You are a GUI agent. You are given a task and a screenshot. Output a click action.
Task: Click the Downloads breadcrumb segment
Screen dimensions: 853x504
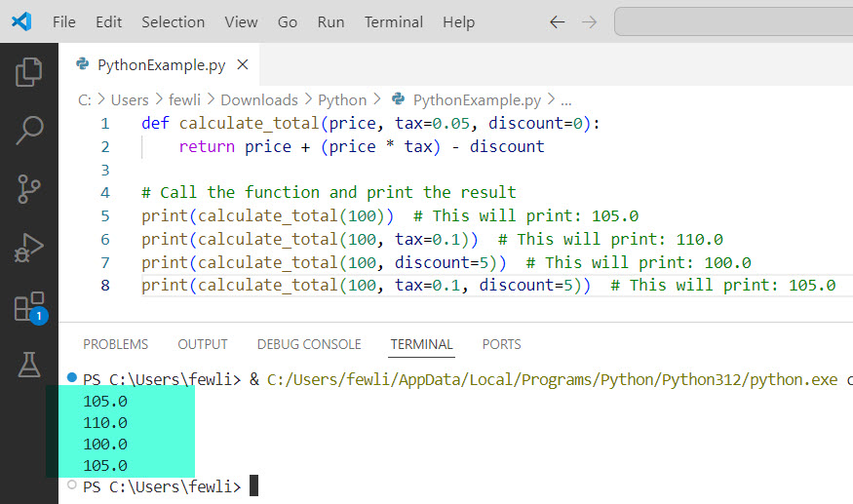pyautogui.click(x=259, y=100)
